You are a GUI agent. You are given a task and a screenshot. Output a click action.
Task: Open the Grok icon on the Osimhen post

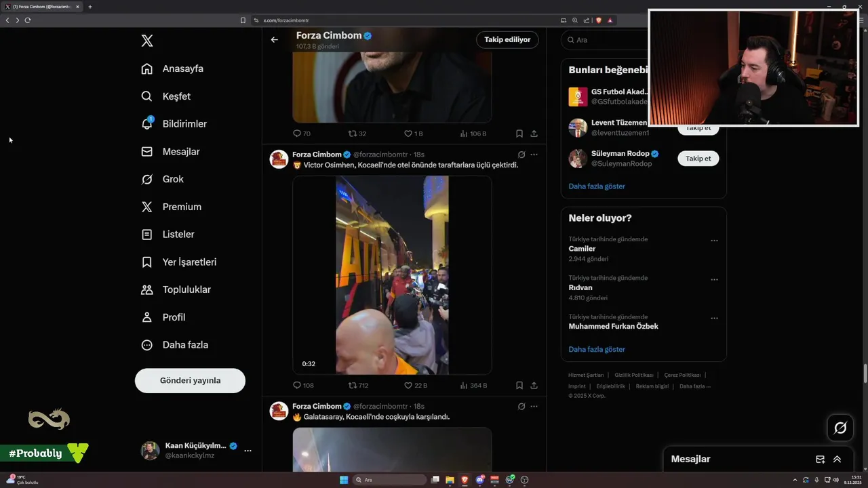pos(521,155)
